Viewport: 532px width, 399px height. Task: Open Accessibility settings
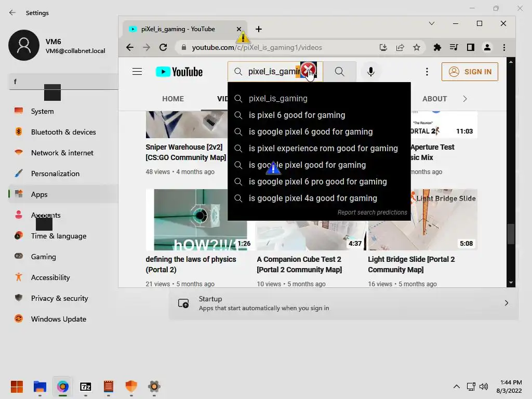click(x=63, y=277)
